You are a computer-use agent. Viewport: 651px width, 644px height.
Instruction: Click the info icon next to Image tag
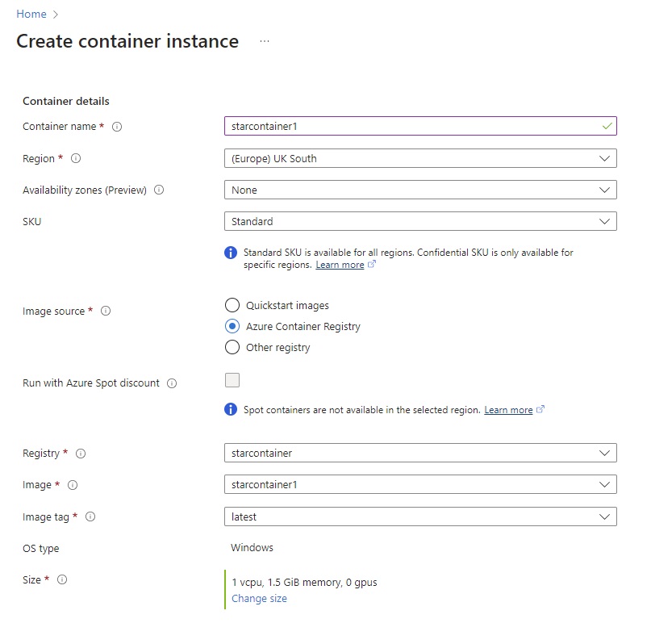[x=90, y=516]
